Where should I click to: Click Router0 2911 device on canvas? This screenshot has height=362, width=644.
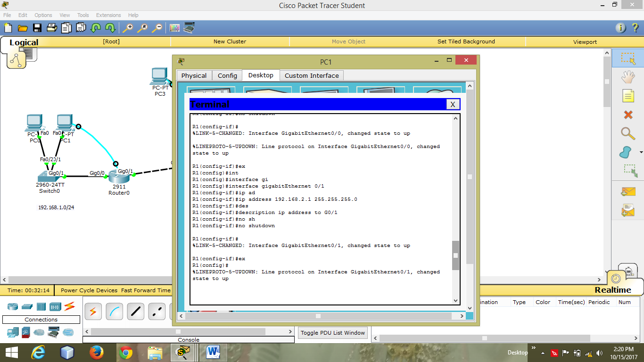click(118, 178)
